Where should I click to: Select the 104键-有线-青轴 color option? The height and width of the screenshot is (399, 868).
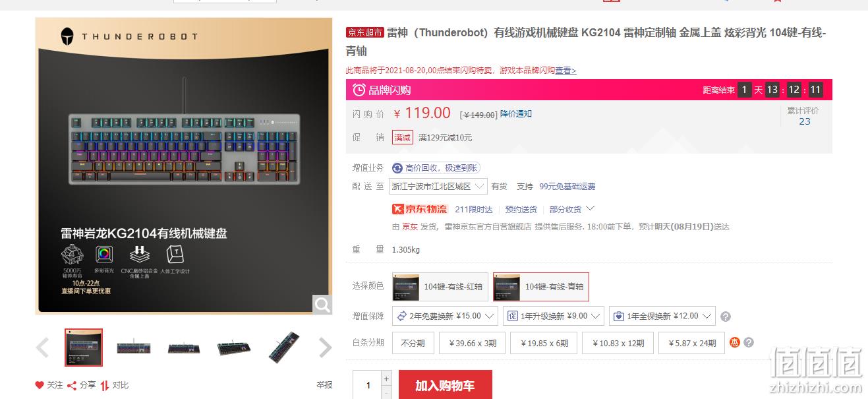click(541, 287)
